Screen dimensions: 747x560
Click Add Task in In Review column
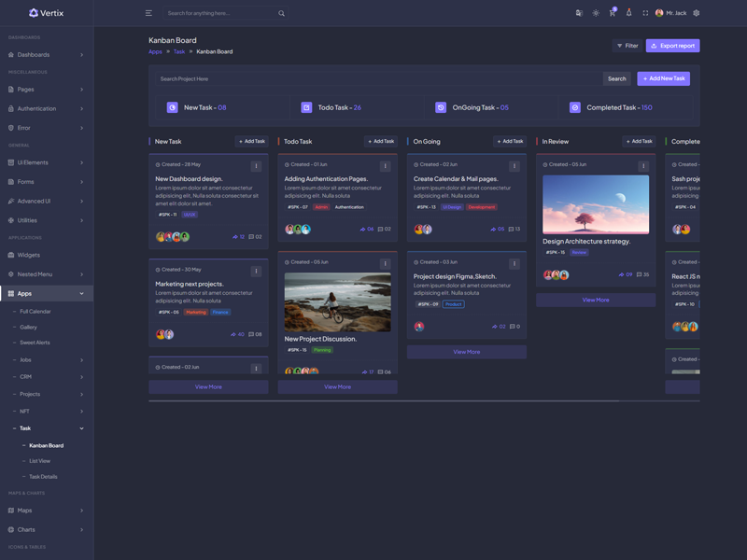tap(639, 142)
